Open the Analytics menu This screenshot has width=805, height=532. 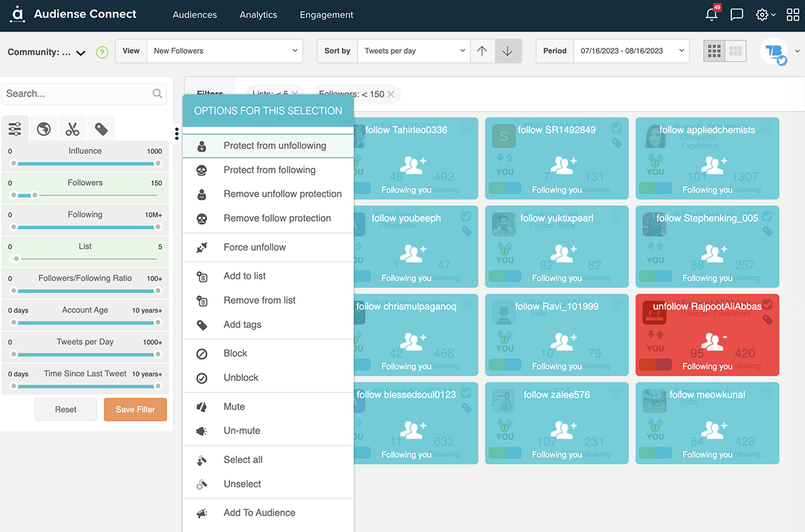pyautogui.click(x=258, y=15)
